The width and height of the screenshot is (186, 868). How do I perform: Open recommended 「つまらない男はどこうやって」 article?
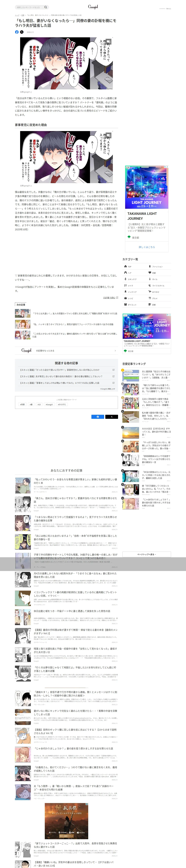(x=66, y=523)
